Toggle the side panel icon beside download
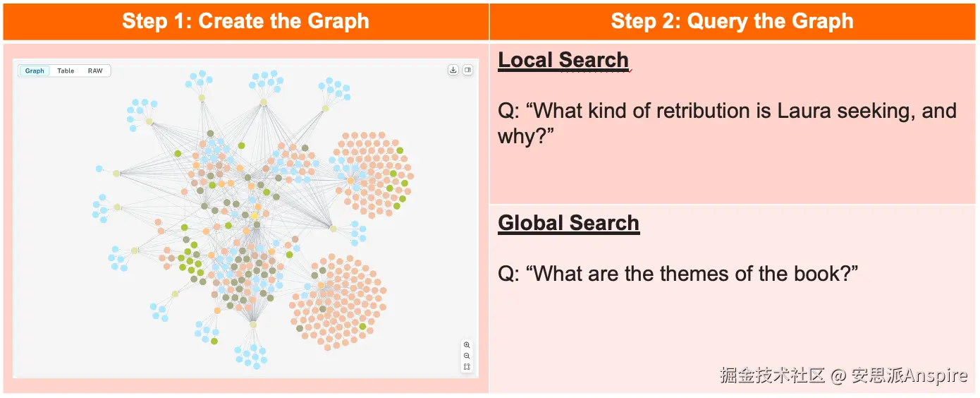Screen dimensions: 980x398 coord(467,70)
